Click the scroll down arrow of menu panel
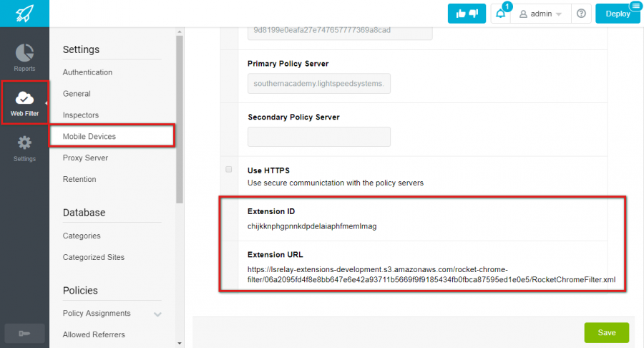The image size is (644, 348). pyautogui.click(x=180, y=343)
